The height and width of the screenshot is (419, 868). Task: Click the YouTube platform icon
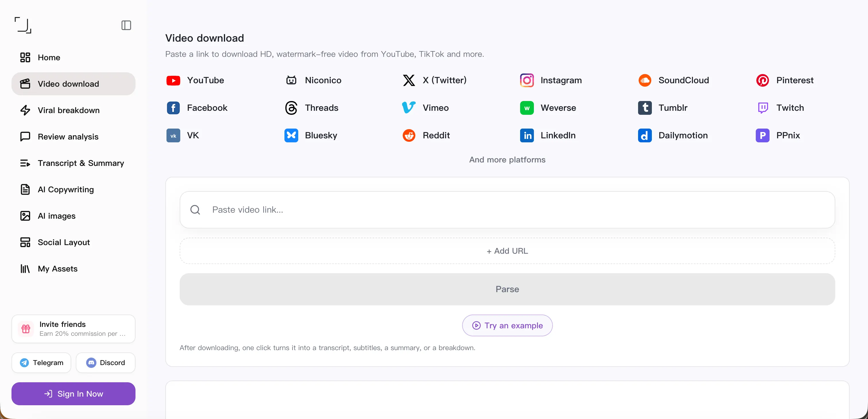tap(173, 80)
